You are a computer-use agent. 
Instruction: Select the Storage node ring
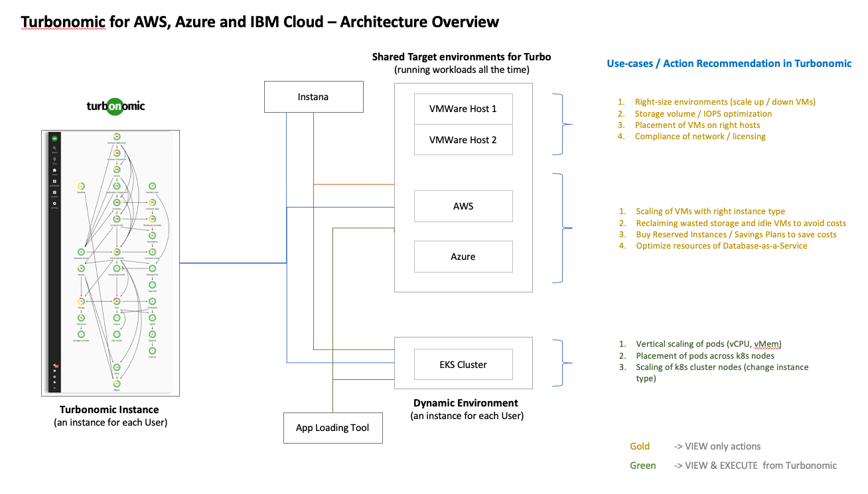tap(81, 301)
